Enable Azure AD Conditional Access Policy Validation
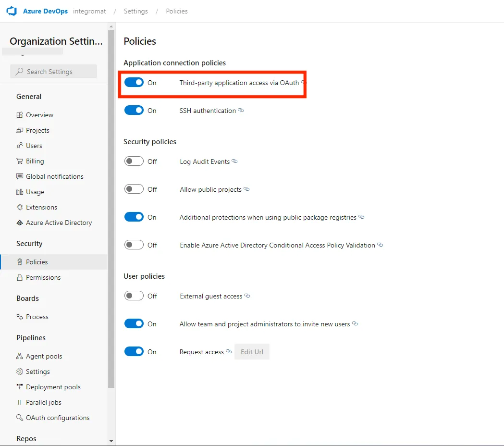Screen dimensions: 504x446 pos(134,245)
